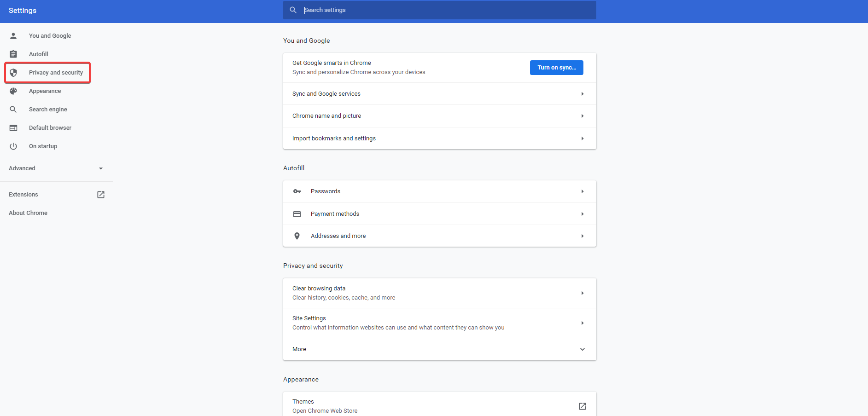Open Extensions via the external link icon
The image size is (868, 416).
(x=101, y=195)
